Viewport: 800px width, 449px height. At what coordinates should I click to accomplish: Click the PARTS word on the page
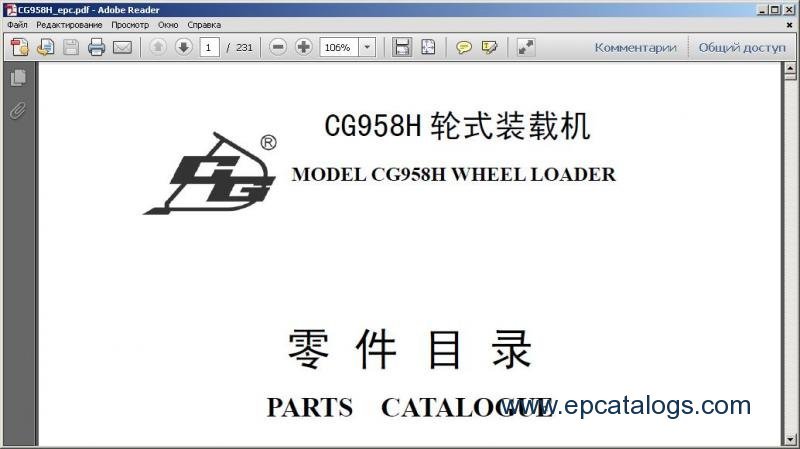tap(310, 408)
